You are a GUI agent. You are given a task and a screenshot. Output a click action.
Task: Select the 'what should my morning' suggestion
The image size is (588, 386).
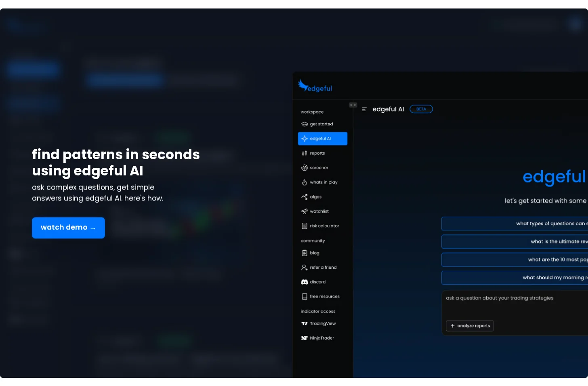(x=515, y=278)
